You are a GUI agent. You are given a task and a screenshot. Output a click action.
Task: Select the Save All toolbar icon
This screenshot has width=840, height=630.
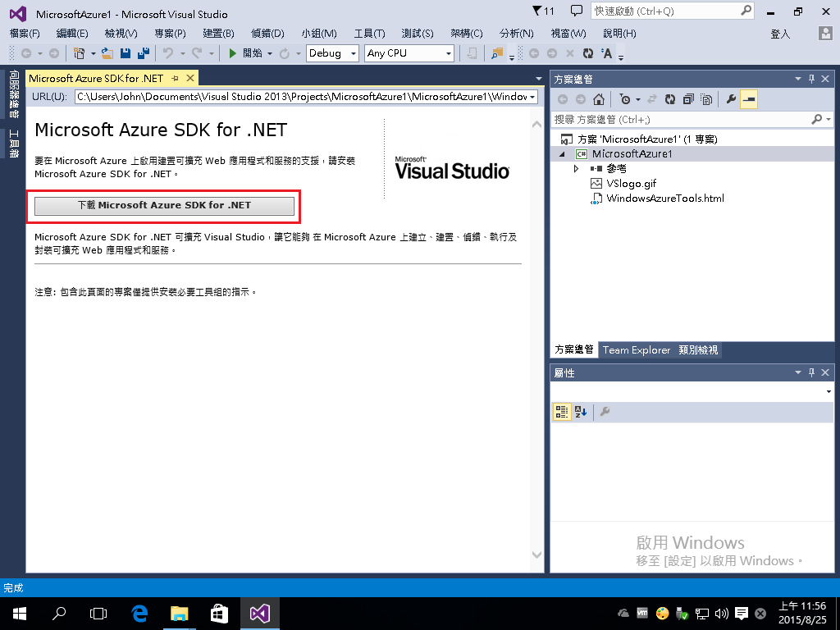point(143,54)
